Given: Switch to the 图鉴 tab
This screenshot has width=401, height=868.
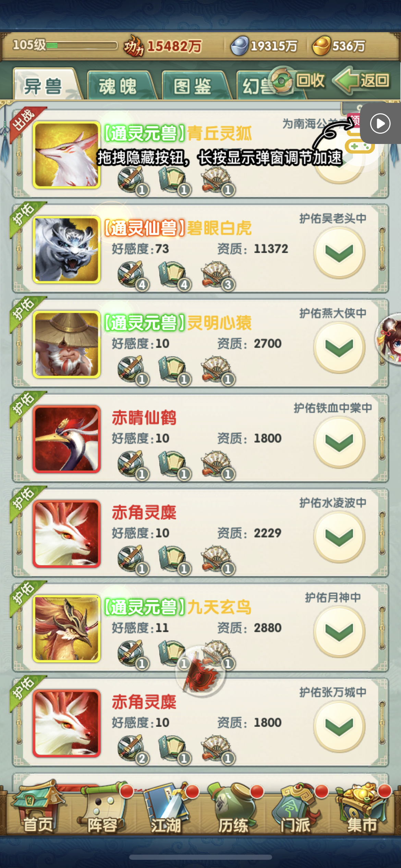Looking at the screenshot, I should [193, 85].
